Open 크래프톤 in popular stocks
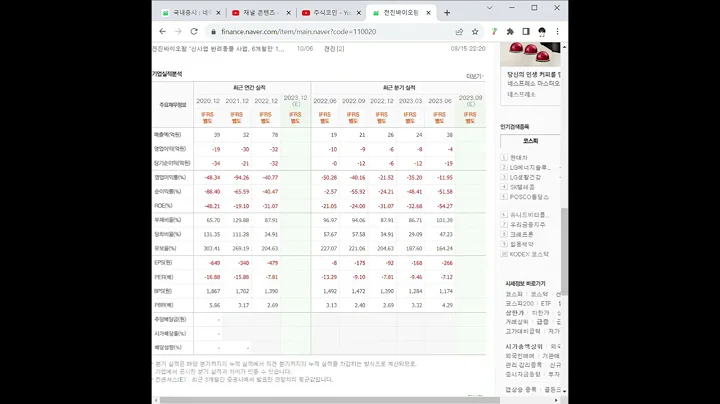The height and width of the screenshot is (404, 720). pos(522,235)
